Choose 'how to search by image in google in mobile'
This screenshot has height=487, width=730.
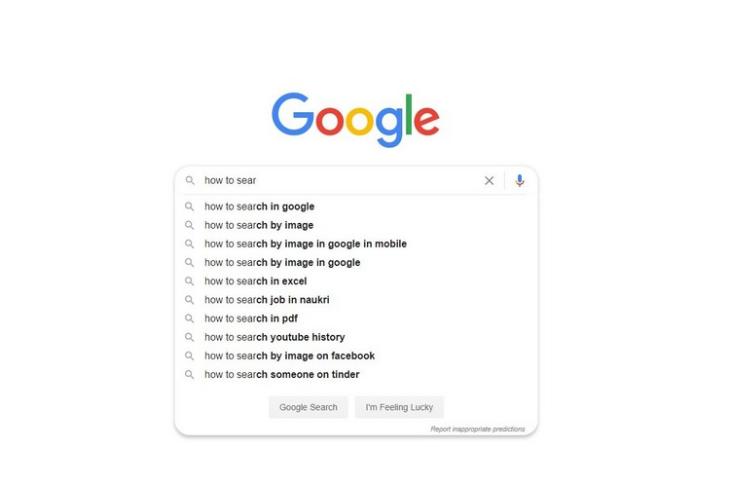[x=356, y=244]
